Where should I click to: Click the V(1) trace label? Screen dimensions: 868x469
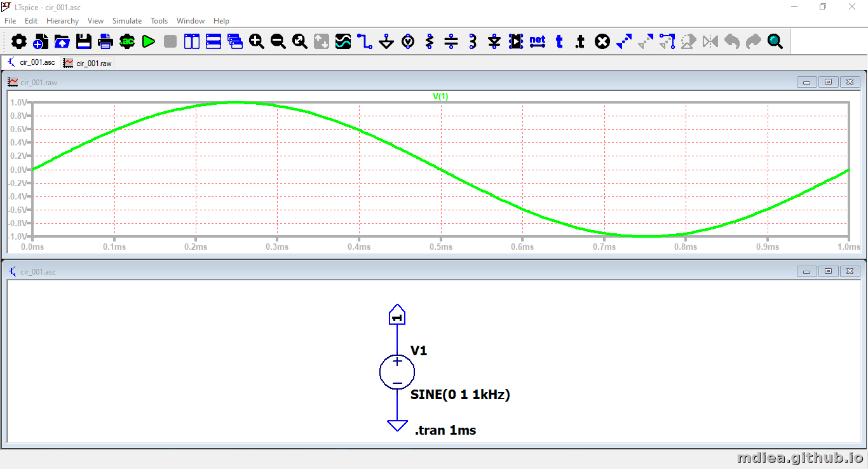pos(440,97)
